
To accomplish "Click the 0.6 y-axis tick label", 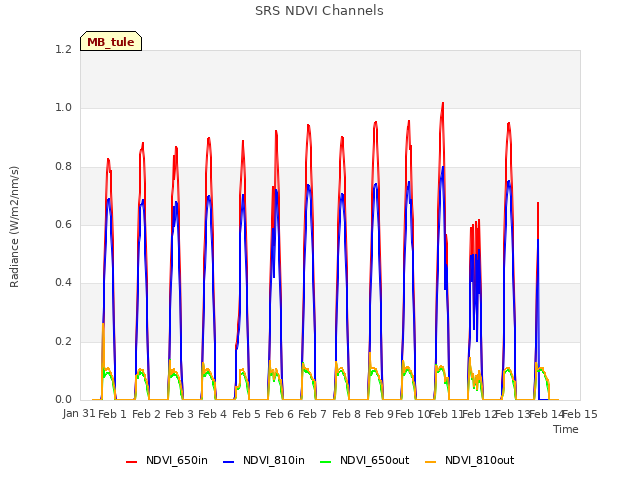I will click(x=64, y=224).
